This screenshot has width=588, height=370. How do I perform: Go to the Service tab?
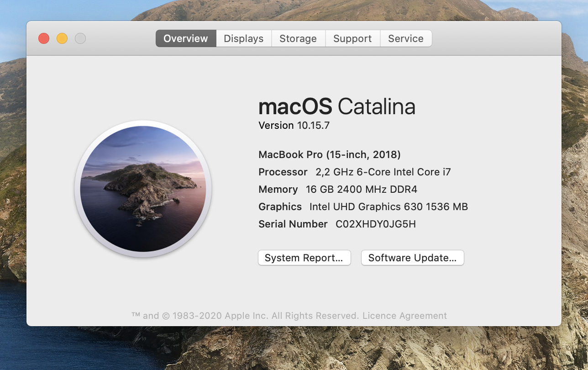coord(406,38)
